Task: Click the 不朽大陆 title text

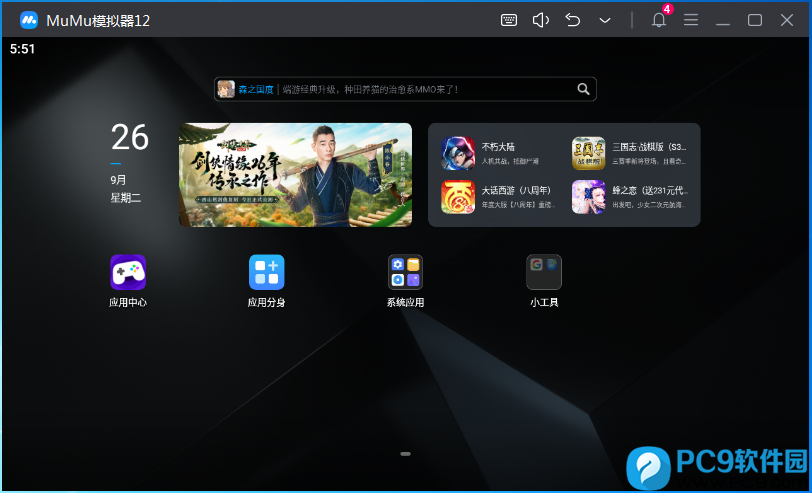Action: [x=498, y=147]
